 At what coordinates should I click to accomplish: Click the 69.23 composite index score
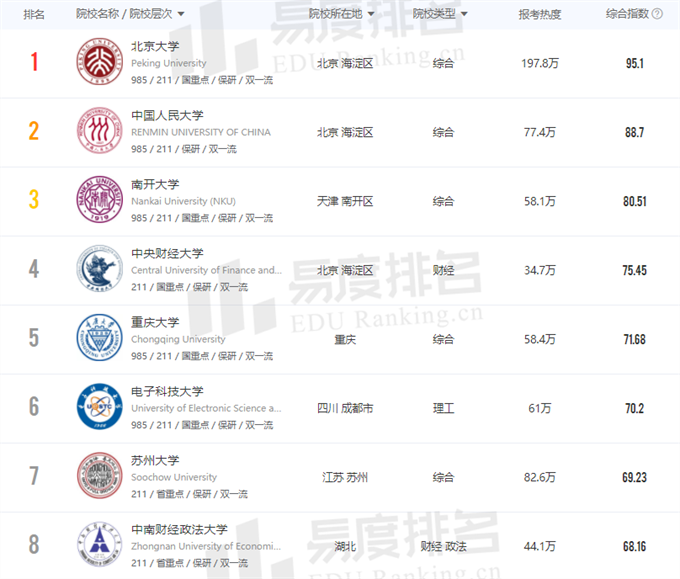click(x=635, y=477)
